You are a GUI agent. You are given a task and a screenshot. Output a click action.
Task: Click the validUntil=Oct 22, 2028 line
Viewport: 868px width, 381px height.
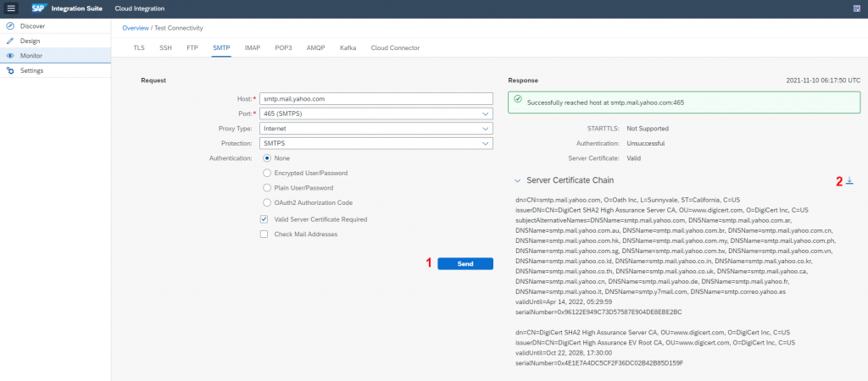[x=563, y=353]
